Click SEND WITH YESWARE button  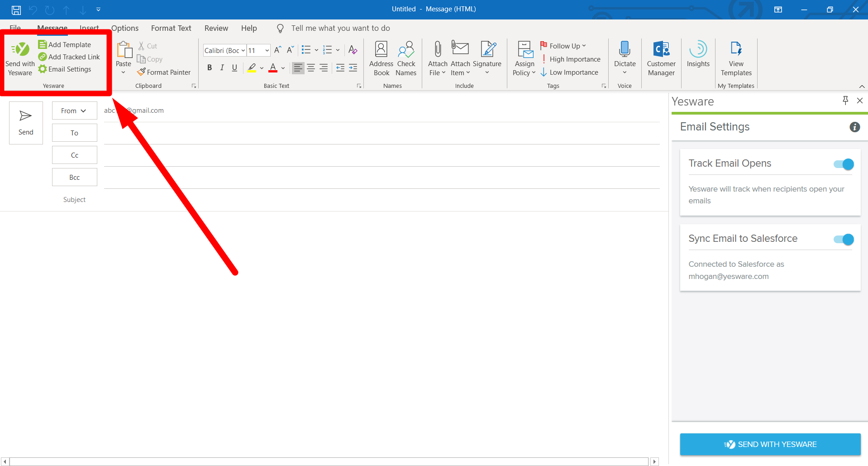coord(770,444)
